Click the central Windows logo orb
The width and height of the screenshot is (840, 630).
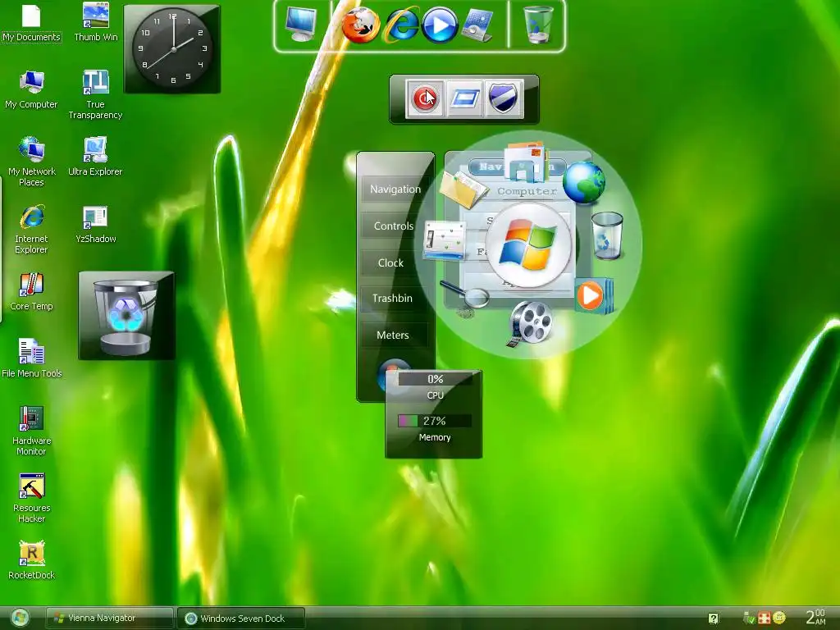[528, 246]
